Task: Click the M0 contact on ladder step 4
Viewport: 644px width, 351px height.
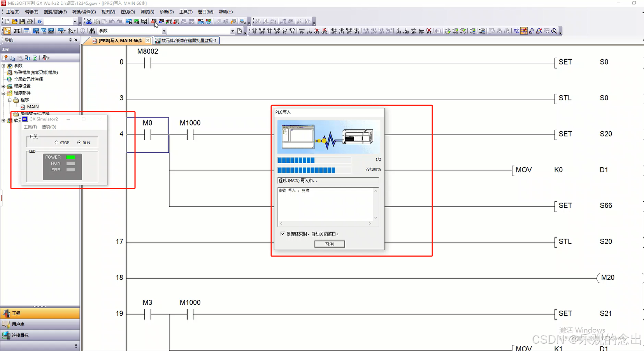Action: (147, 135)
